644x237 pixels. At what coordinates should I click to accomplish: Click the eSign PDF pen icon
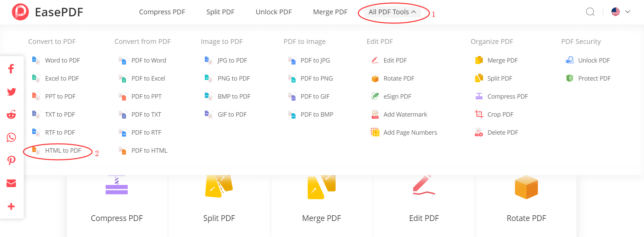click(x=375, y=96)
